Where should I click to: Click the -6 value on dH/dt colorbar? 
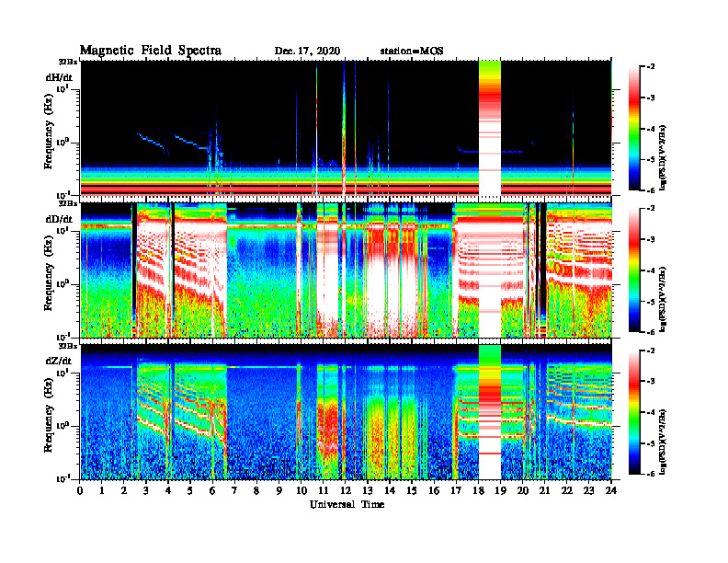coord(651,190)
